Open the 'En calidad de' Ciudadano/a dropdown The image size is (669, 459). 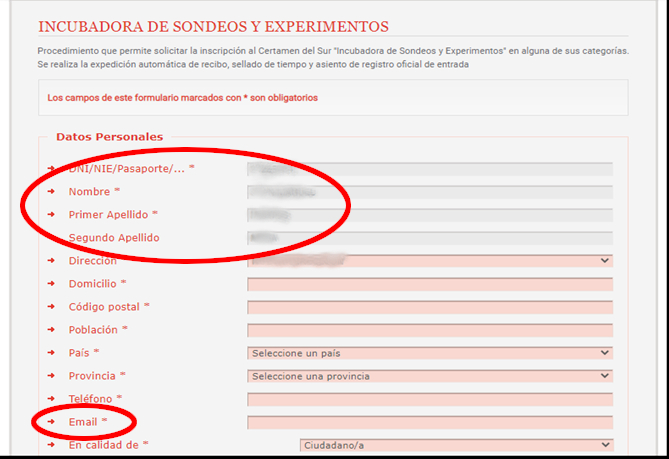tap(456, 445)
